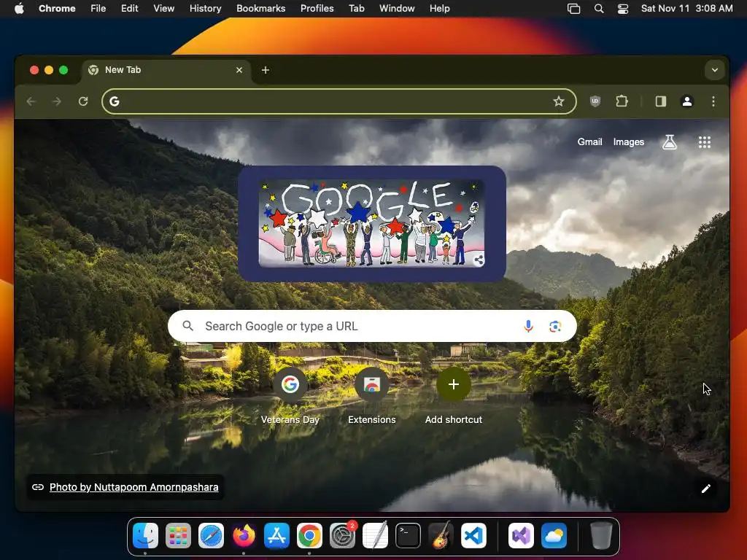
Task: Open the Veterans Day shortcut
Action: 290,396
